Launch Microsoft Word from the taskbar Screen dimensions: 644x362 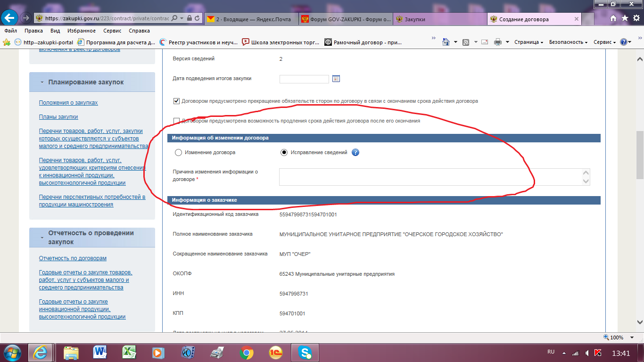[100, 352]
